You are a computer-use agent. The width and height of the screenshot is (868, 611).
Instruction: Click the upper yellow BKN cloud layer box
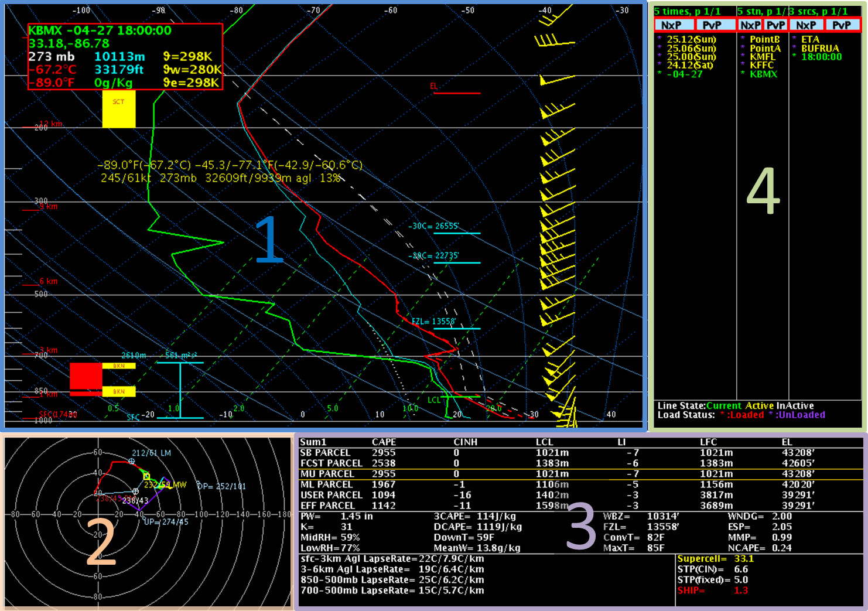[119, 366]
